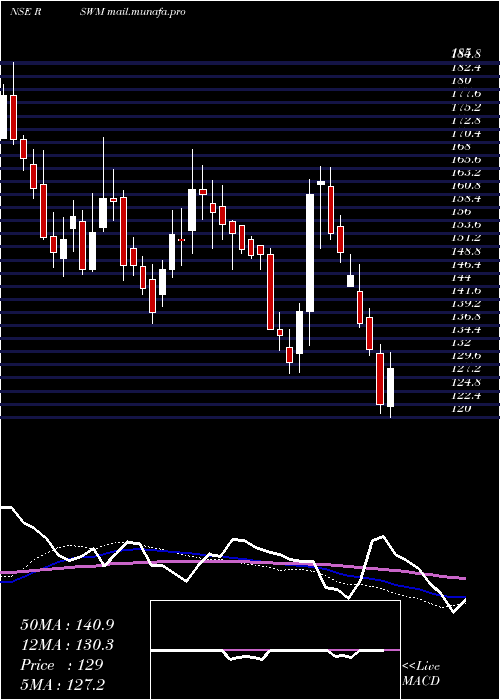
Task: Click the 50MA : 140.9 readout
Action: tap(67, 625)
